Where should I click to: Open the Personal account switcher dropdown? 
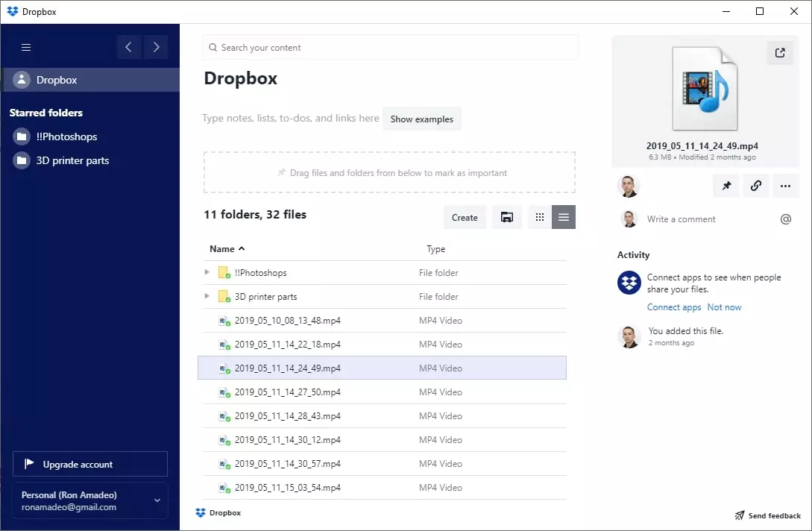coord(89,500)
